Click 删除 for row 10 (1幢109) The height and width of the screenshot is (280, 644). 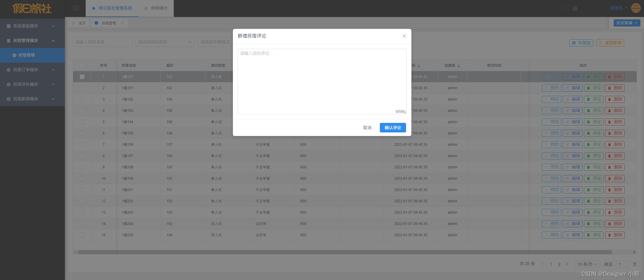615,179
